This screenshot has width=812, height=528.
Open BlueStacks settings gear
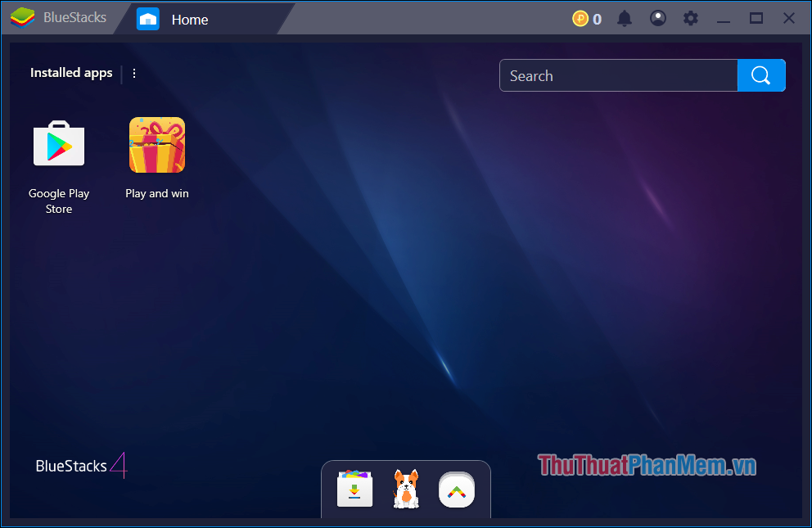[x=690, y=18]
